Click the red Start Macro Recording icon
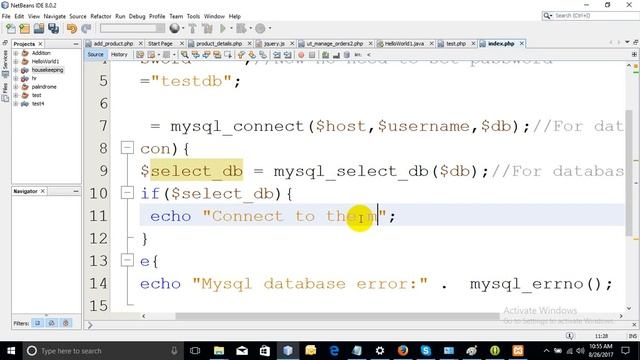 [301, 55]
